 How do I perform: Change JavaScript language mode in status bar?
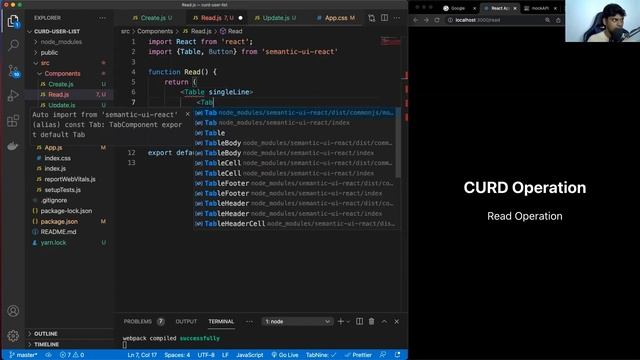(x=249, y=355)
